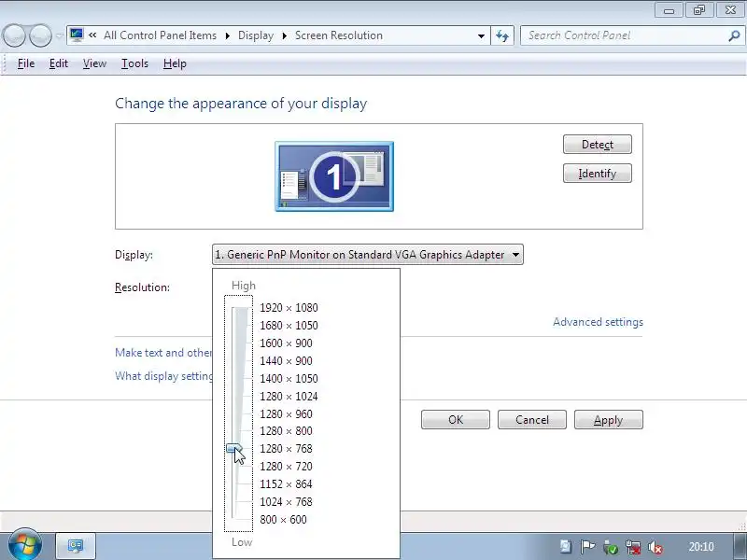Open the Tools menu
Screen dimensions: 747x560
(x=134, y=63)
